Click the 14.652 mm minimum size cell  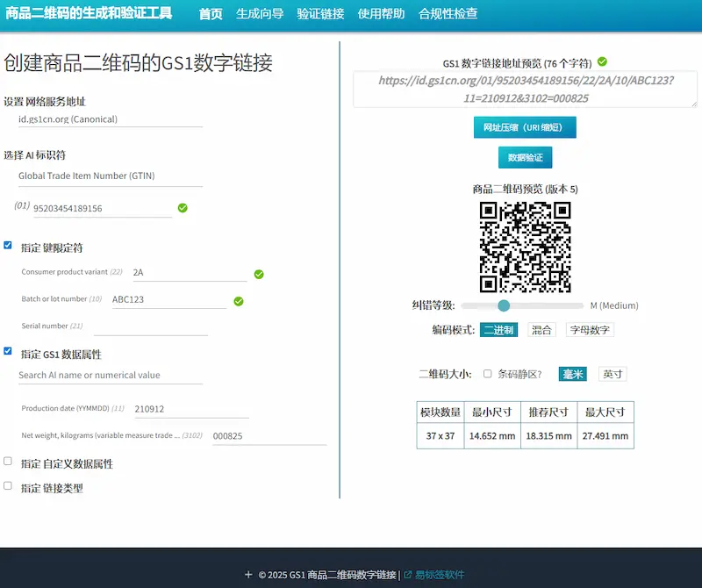tap(492, 436)
